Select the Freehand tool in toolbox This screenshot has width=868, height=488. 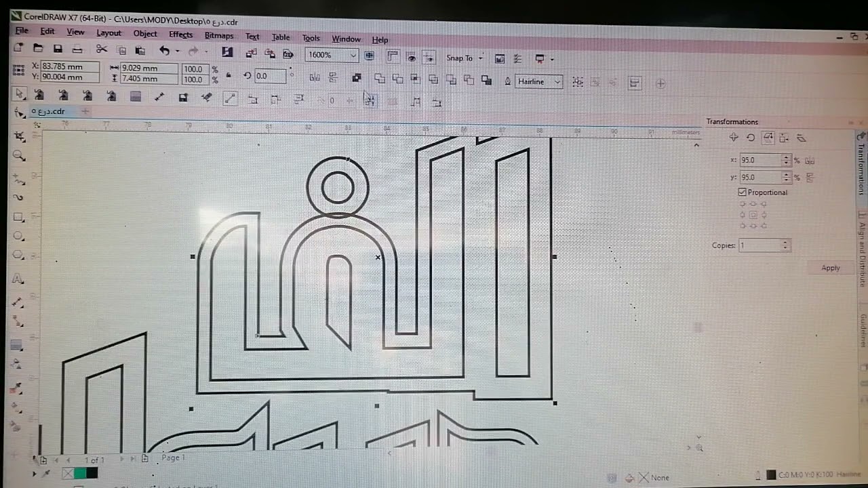click(19, 179)
